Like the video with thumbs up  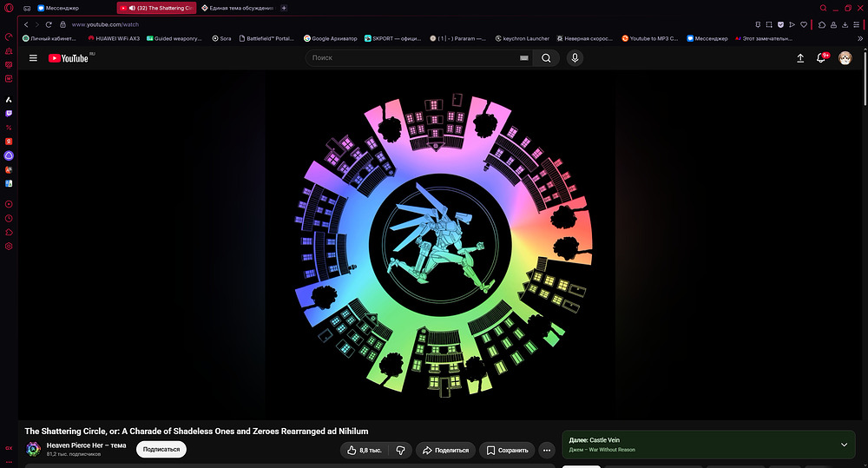pos(365,451)
